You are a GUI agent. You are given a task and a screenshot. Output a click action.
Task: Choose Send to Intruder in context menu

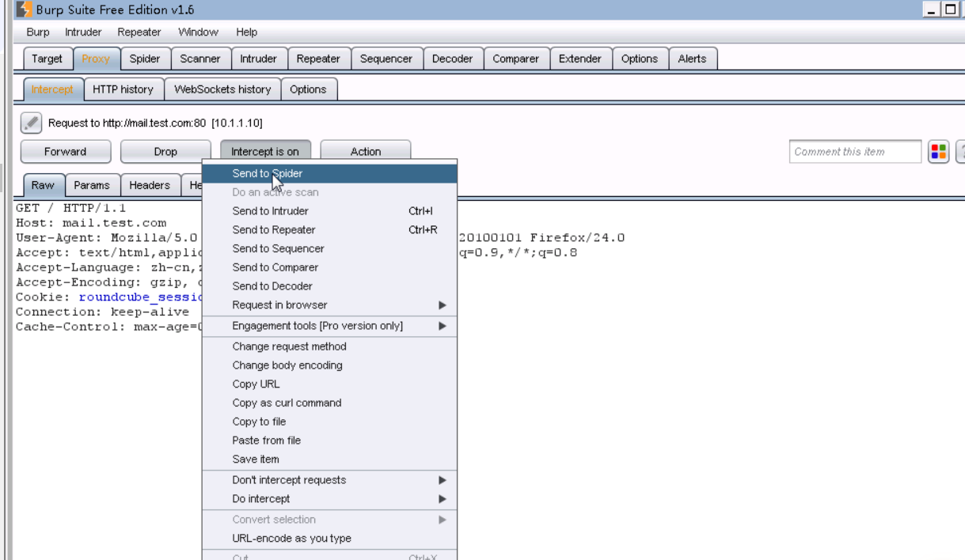(x=329, y=211)
